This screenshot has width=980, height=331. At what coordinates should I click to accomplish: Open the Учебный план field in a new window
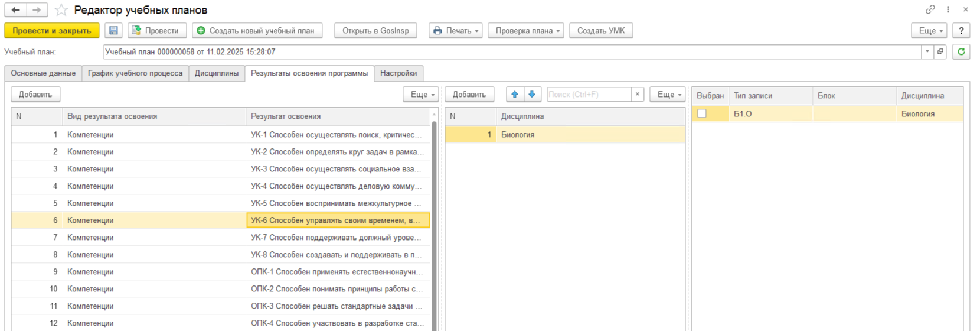coord(940,52)
